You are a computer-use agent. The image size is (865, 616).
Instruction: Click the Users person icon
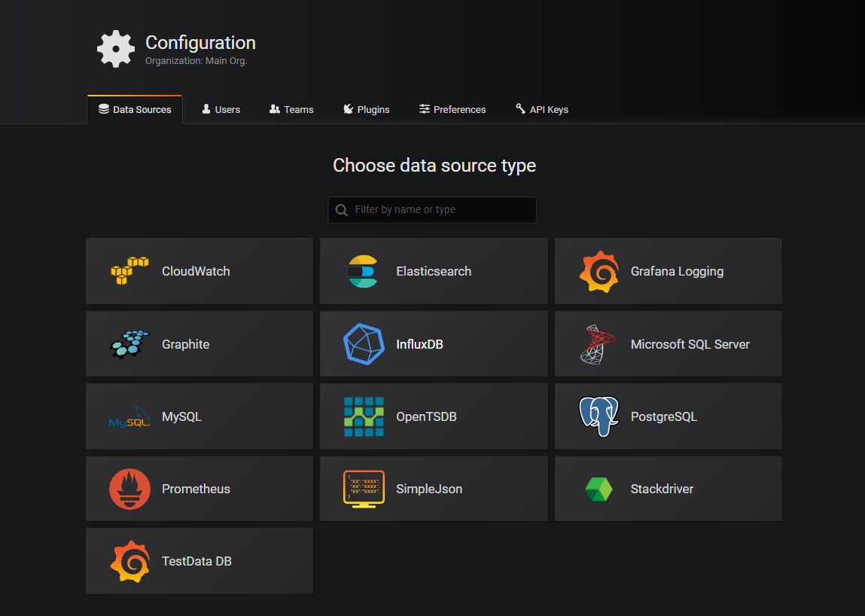point(206,108)
